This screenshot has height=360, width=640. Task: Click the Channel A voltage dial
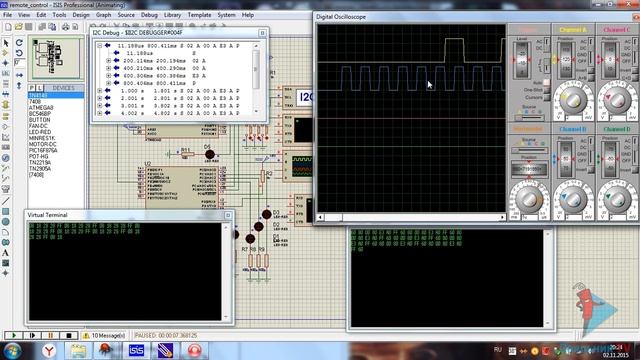[x=572, y=99]
